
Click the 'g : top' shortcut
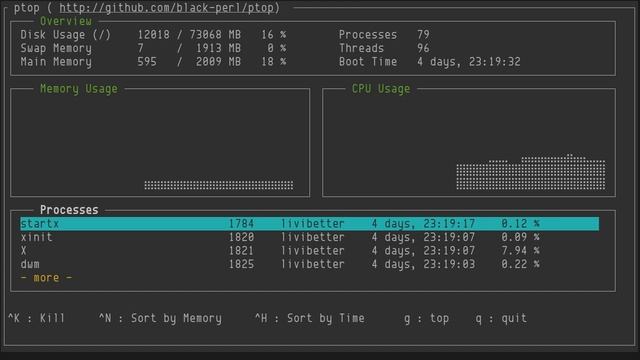426,318
